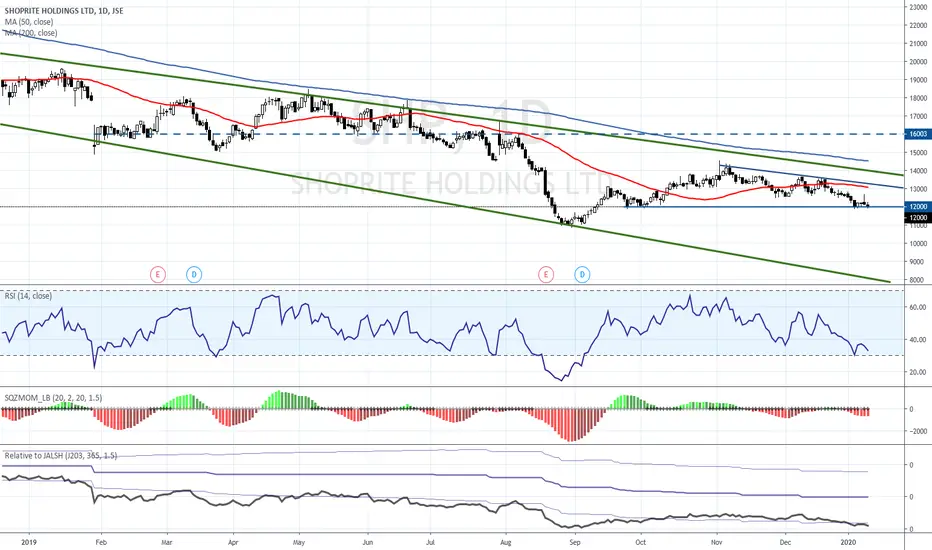Image resolution: width=932 pixels, height=550 pixels.
Task: Click the 20.00 RSI axis value
Action: [x=918, y=372]
